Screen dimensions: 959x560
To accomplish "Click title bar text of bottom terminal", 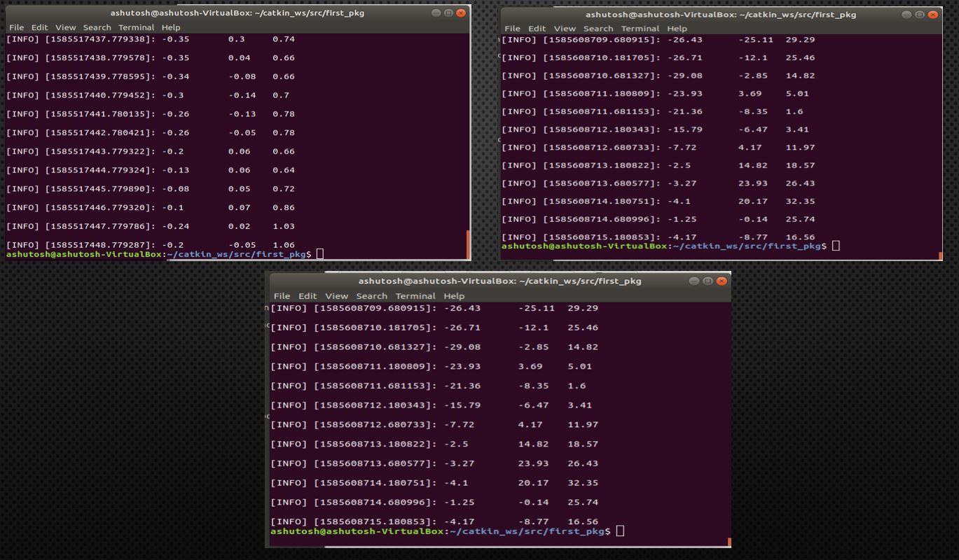I will pyautogui.click(x=499, y=281).
